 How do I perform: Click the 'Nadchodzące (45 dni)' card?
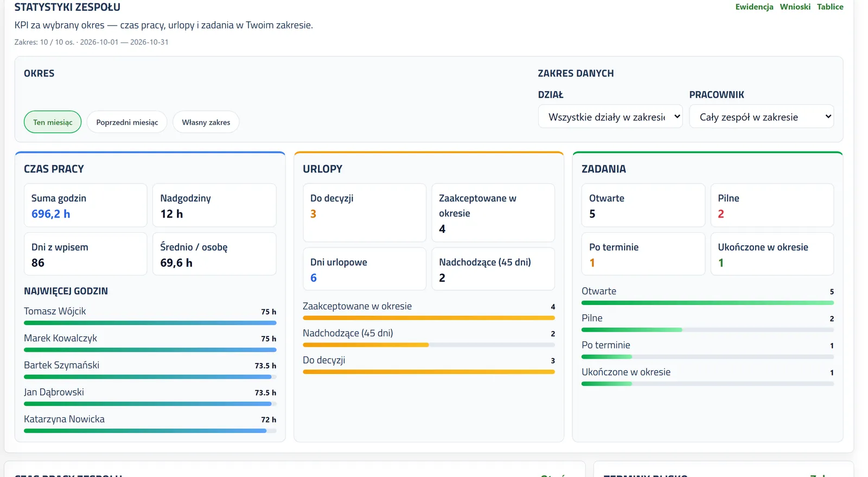coord(493,269)
